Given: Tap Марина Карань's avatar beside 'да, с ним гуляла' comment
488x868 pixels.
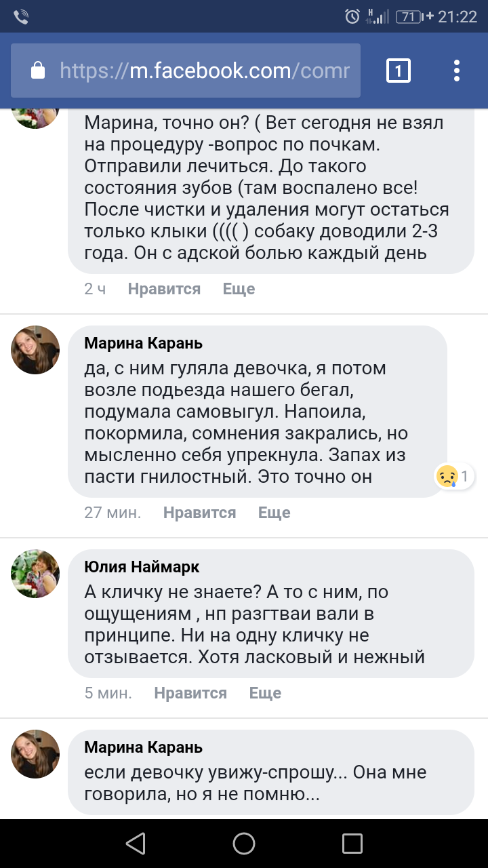Looking at the screenshot, I should click(x=35, y=350).
